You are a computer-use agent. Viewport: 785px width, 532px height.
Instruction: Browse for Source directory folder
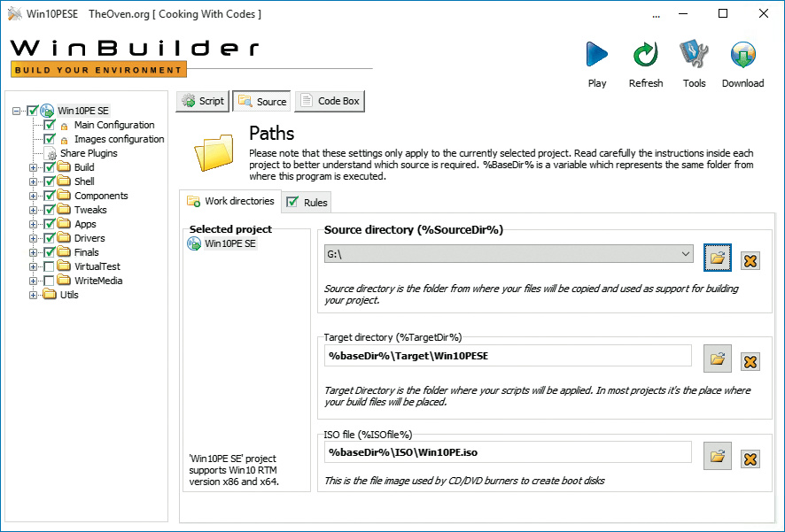pyautogui.click(x=718, y=258)
